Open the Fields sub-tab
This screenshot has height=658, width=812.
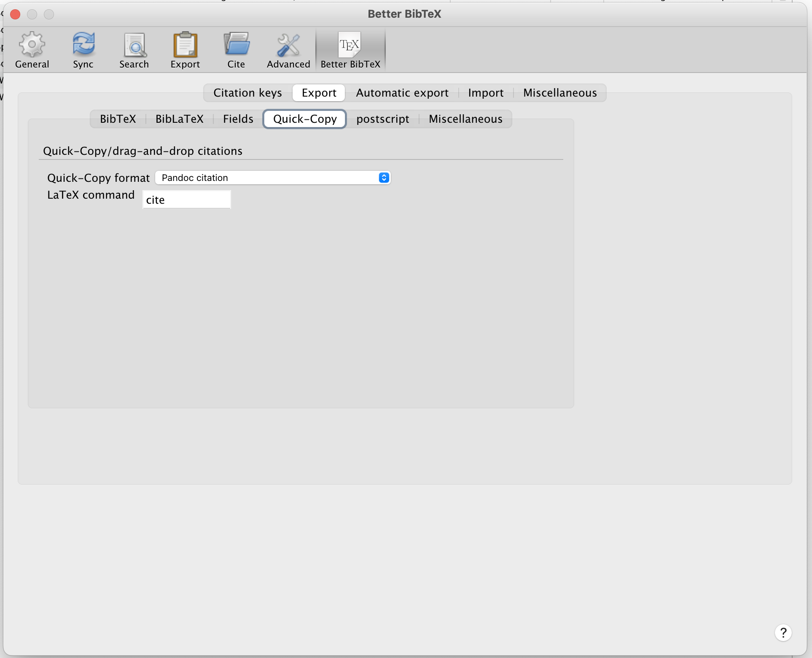click(x=238, y=119)
